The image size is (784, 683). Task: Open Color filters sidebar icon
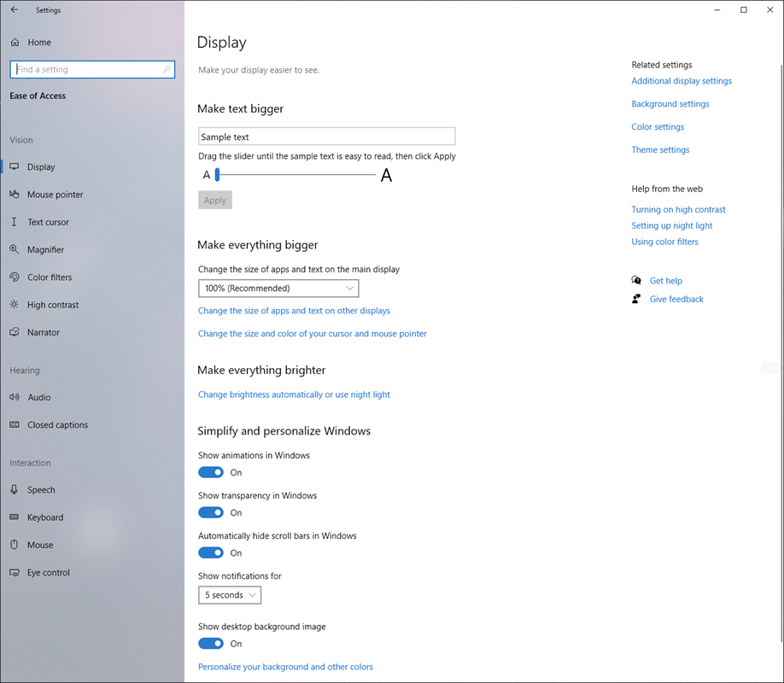[15, 277]
